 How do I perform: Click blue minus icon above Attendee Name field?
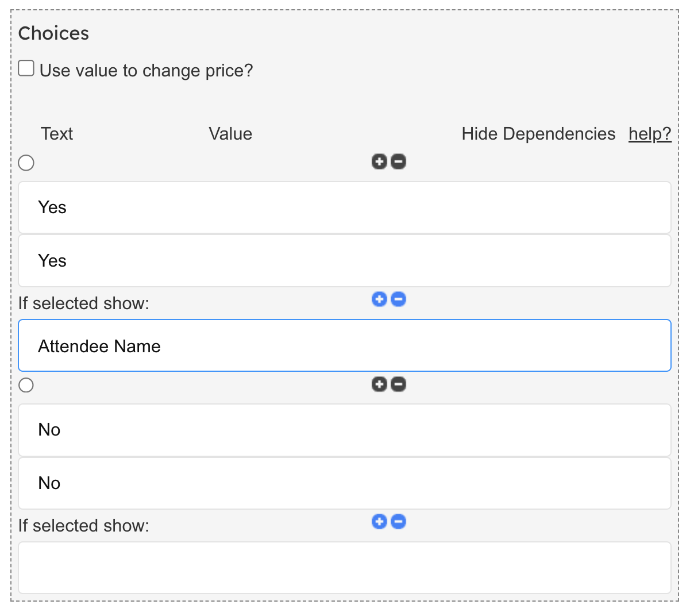click(398, 299)
